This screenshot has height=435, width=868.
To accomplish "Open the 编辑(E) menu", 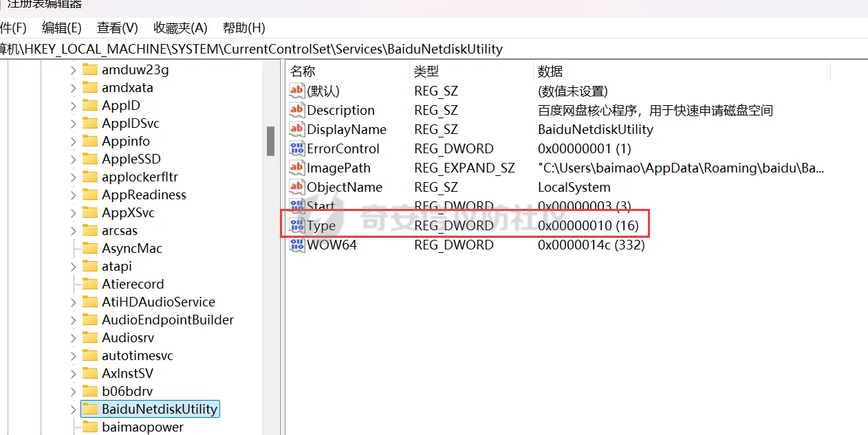I will tap(62, 27).
